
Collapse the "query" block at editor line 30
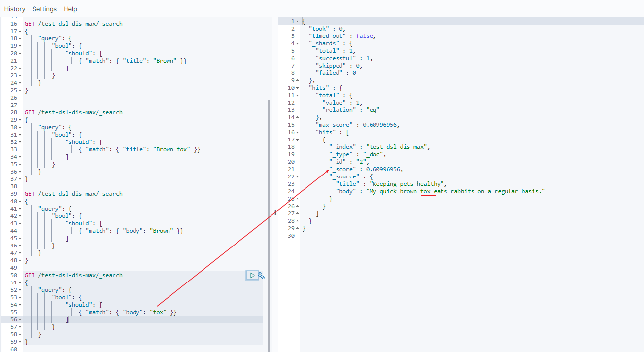click(19, 127)
